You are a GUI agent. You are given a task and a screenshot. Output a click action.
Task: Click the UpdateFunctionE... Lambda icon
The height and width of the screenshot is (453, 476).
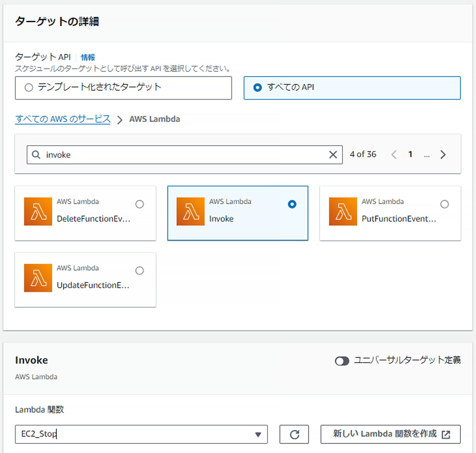[x=38, y=278]
